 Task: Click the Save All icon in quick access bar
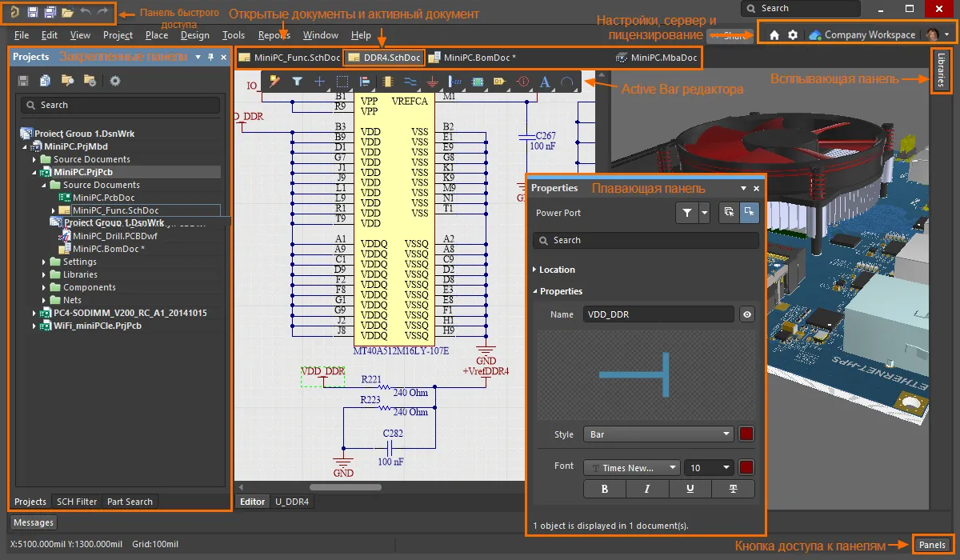(x=50, y=12)
